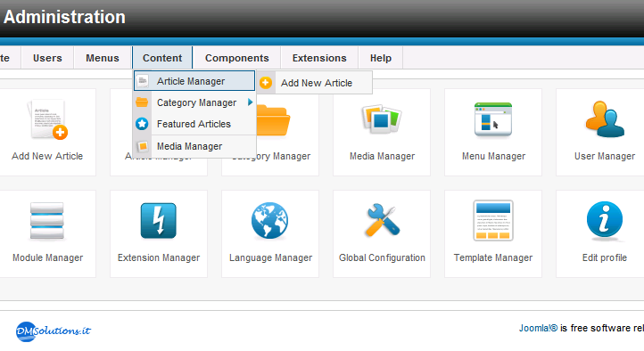Click the Category Manager folder icon in dropdown
This screenshot has width=644, height=351.
click(142, 102)
